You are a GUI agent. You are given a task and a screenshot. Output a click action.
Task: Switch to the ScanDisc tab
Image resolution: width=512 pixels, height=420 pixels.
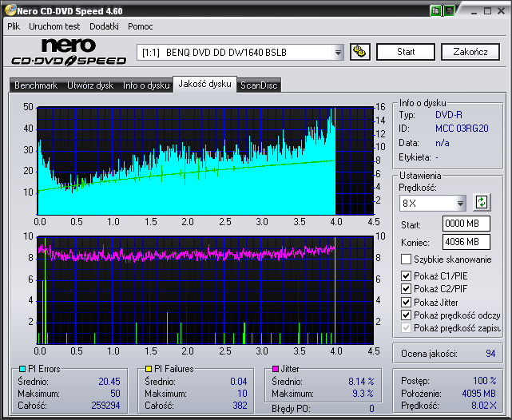coord(259,85)
